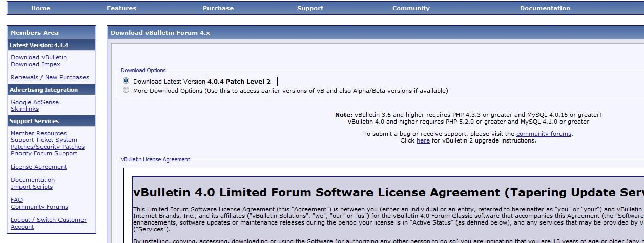Click the 4.0.4 Patch Level 2 version box

click(x=242, y=82)
